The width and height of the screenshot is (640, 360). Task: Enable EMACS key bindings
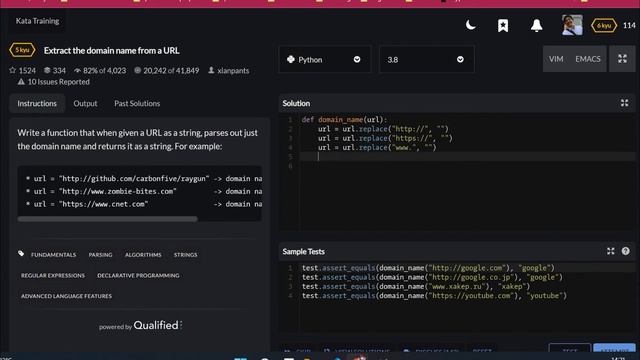point(588,59)
